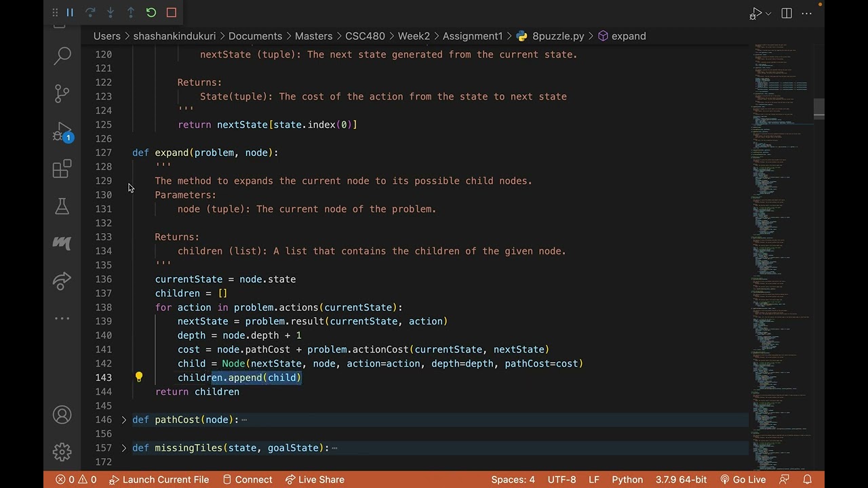Select shashankindukuri breadcrumb segment

pyautogui.click(x=174, y=36)
